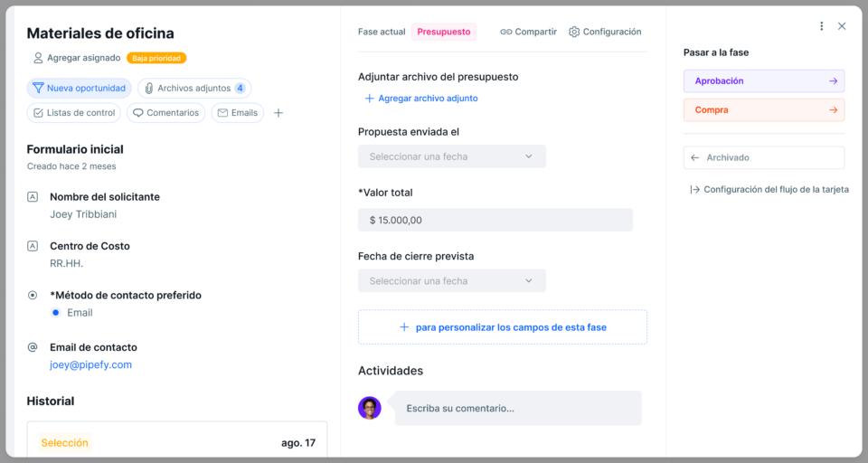Click the Agregar asignado person icon
868x463 pixels.
[38, 58]
